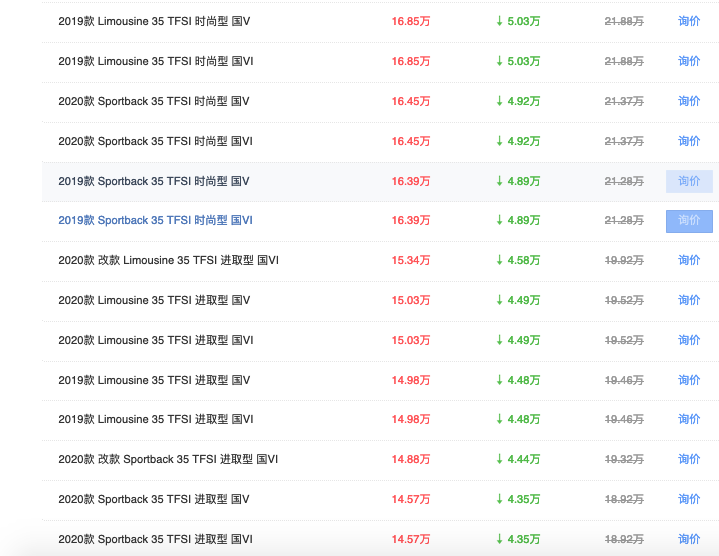The image size is (719, 556).
Task: Select 16.85万 price in 2019款 Limousine 时尚型 国V row
Action: (x=411, y=21)
